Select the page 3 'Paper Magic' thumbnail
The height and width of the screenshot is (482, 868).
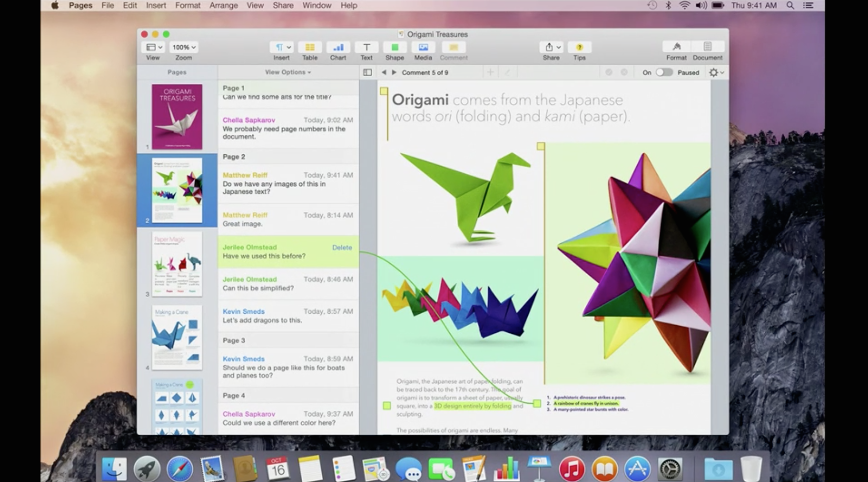(177, 264)
